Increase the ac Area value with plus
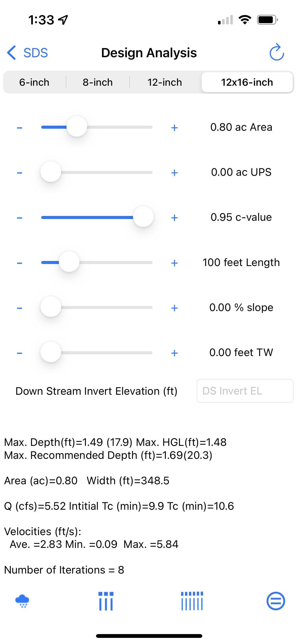Viewport: 298px width, 644px height. tap(174, 128)
